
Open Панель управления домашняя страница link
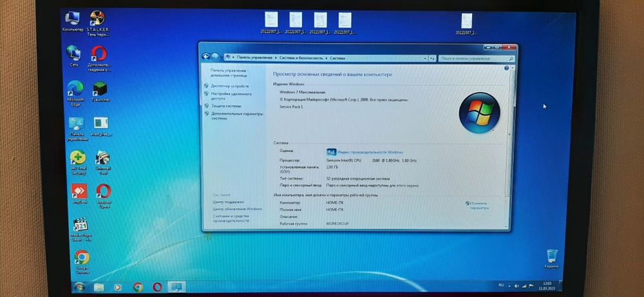229,73
